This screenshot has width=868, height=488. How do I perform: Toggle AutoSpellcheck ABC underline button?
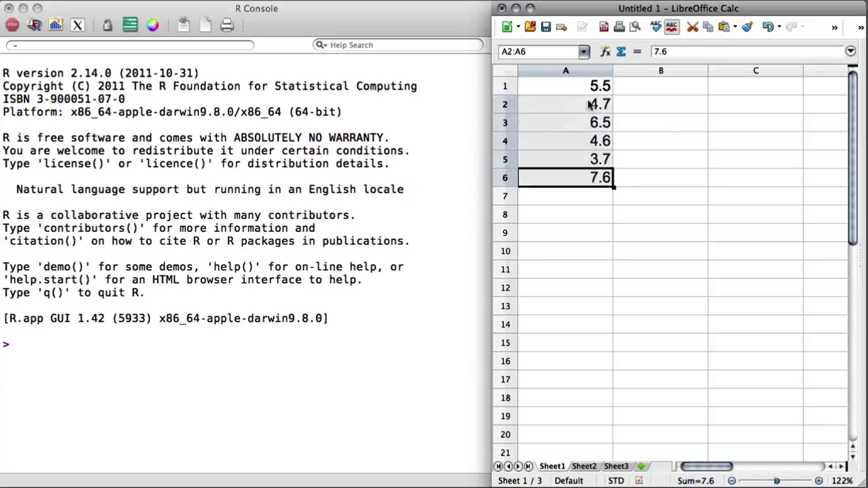[671, 27]
